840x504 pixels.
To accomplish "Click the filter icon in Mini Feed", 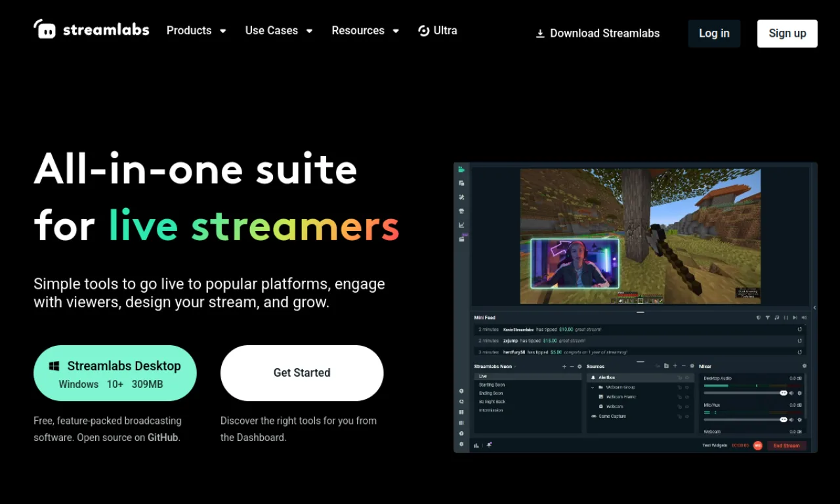I will point(768,318).
